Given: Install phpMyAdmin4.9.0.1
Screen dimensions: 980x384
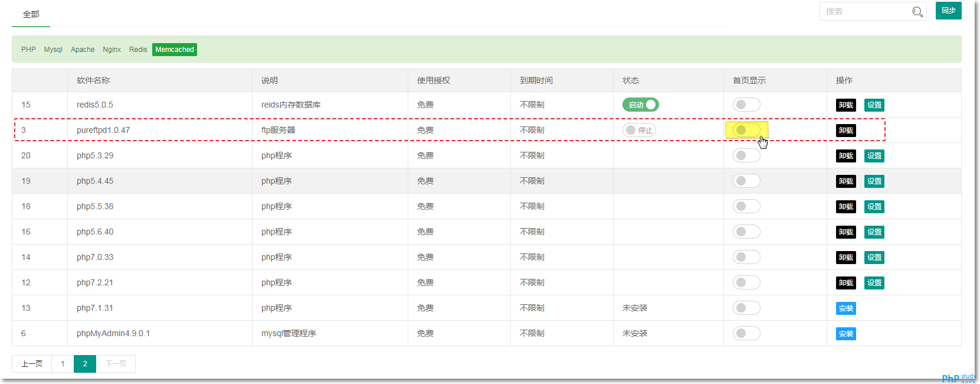Looking at the screenshot, I should [x=845, y=334].
